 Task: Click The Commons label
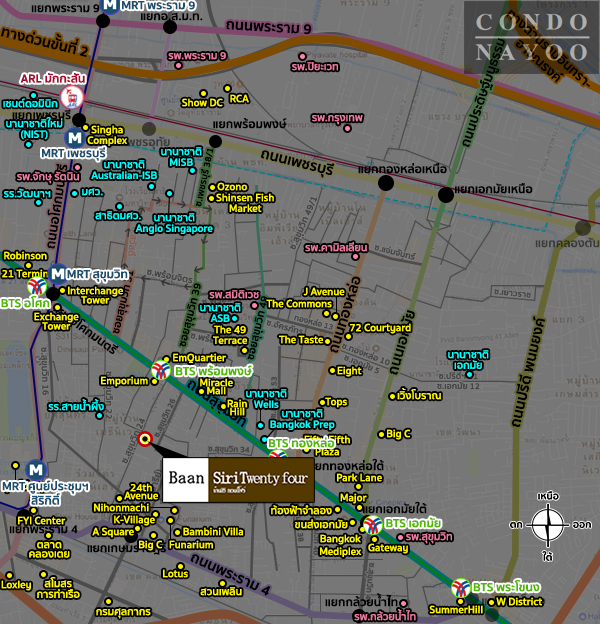pos(299,304)
